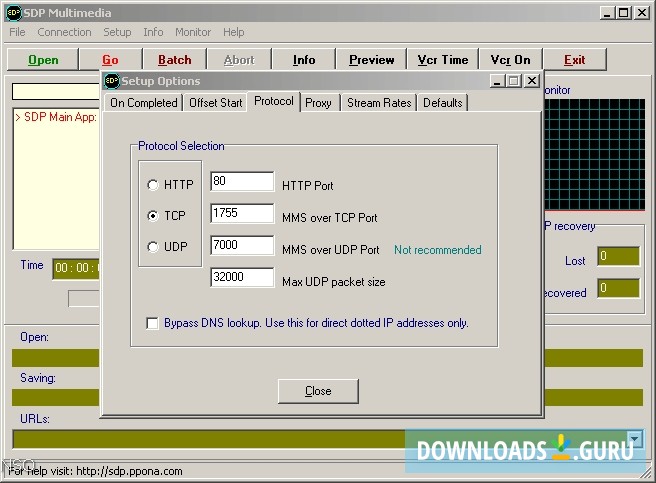Viewport: 656px width, 483px height.
Task: Select the Protocol tab
Action: (274, 101)
